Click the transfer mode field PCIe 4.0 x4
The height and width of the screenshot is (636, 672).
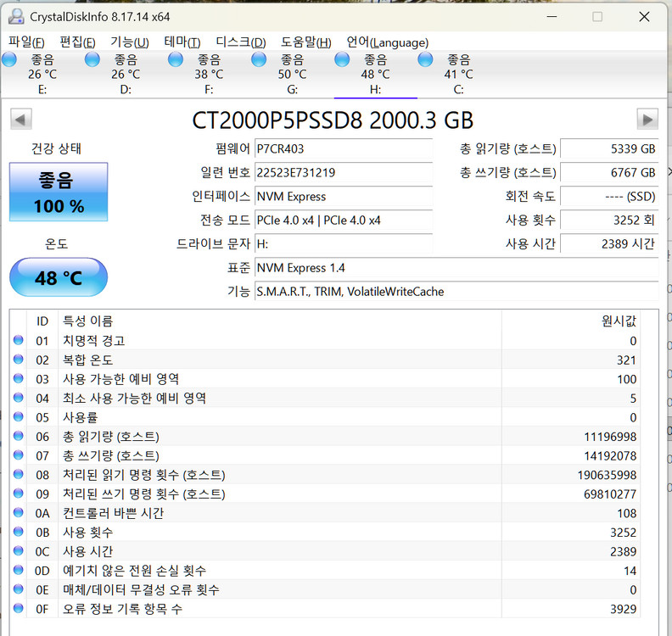344,220
